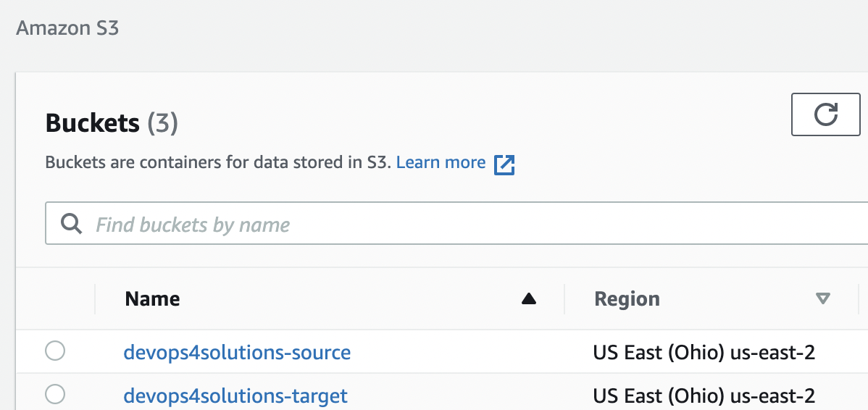Image resolution: width=868 pixels, height=410 pixels.
Task: Click the Region column sort triangle
Action: click(x=822, y=299)
